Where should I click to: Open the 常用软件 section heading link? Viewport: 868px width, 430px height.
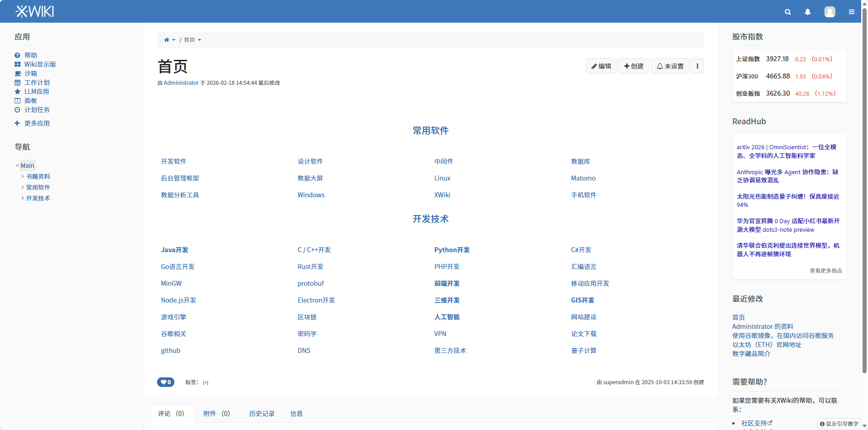(x=430, y=131)
